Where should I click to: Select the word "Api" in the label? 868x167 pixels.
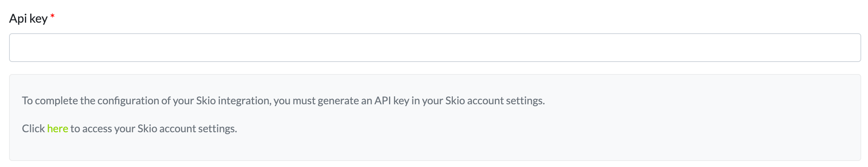18,19
